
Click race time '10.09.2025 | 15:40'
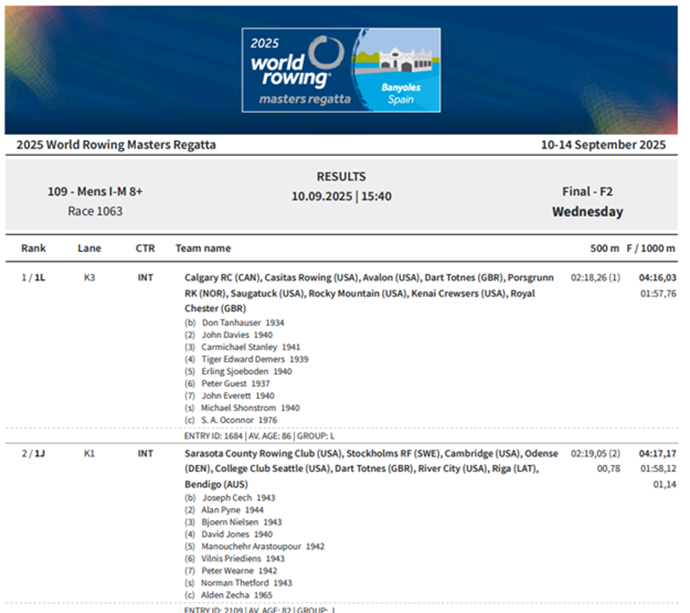341,196
